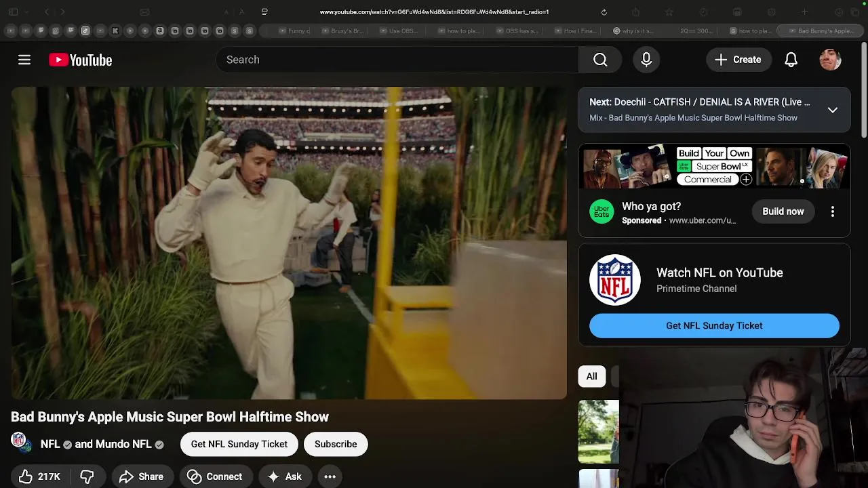868x488 pixels.
Task: Switch to the '2Q== 300...' tab
Action: pos(696,30)
